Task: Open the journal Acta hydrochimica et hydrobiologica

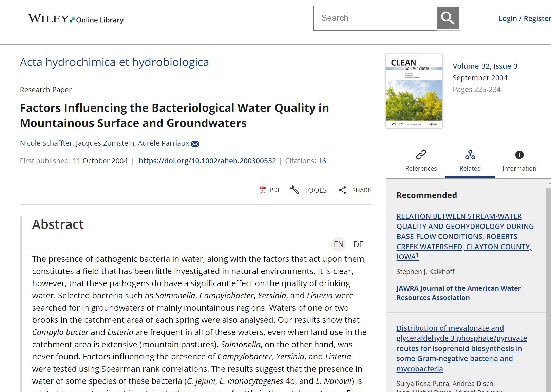Action: [x=114, y=62]
